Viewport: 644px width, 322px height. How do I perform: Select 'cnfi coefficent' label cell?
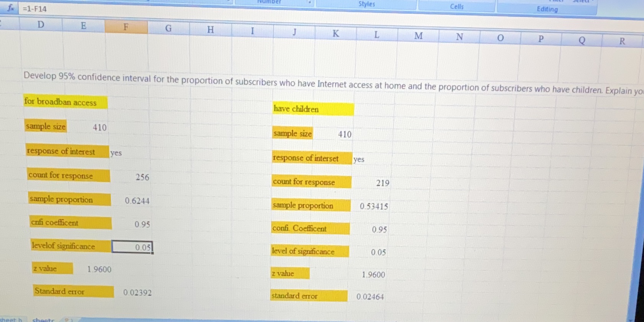point(71,223)
